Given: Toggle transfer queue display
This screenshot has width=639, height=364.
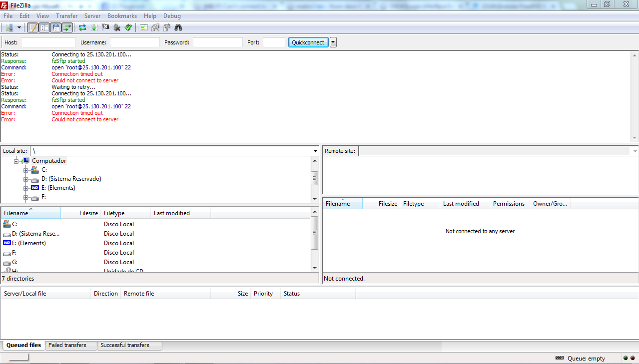Looking at the screenshot, I should (x=67, y=27).
